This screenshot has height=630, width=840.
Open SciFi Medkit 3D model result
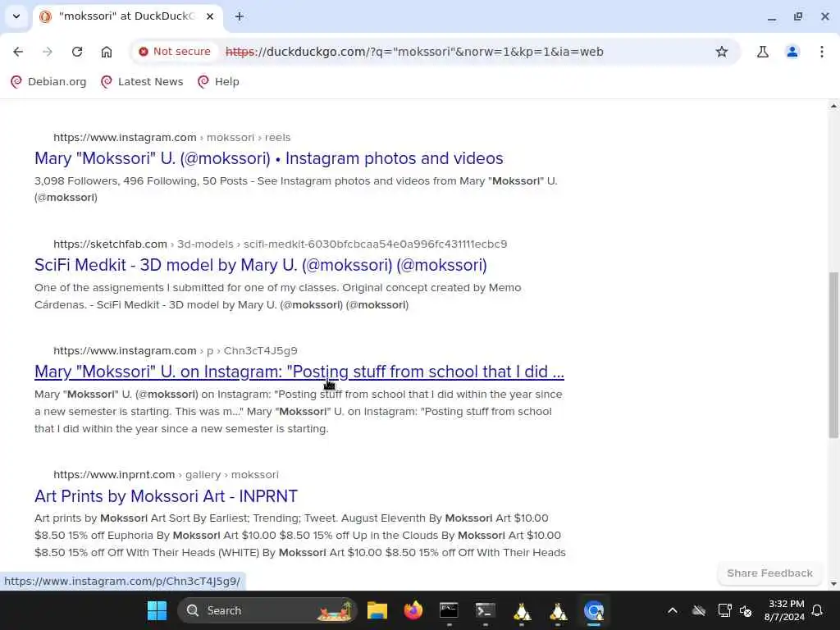tap(261, 265)
